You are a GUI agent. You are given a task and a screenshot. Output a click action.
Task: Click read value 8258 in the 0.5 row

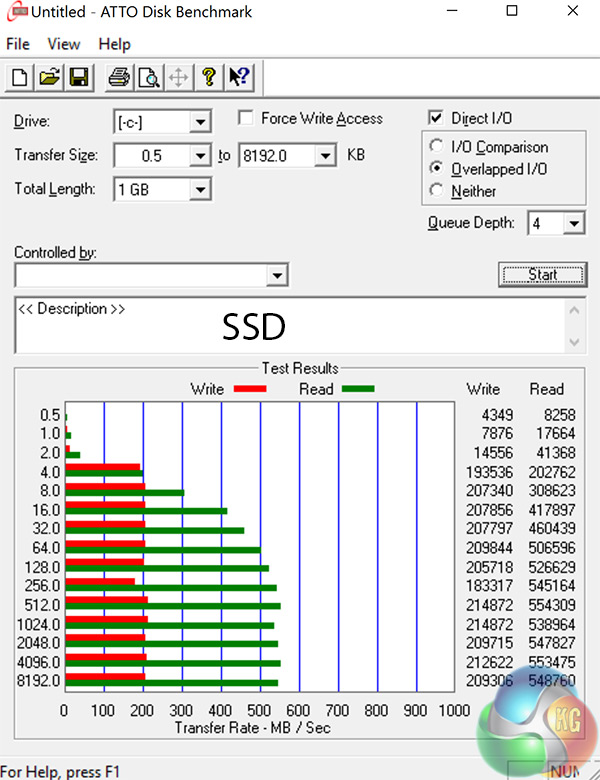[x=560, y=415]
